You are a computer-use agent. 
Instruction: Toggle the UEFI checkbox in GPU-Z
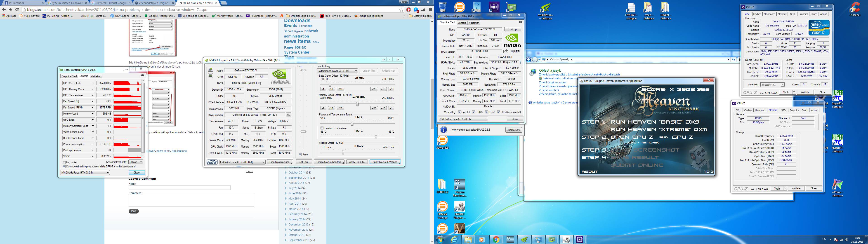click(x=512, y=52)
